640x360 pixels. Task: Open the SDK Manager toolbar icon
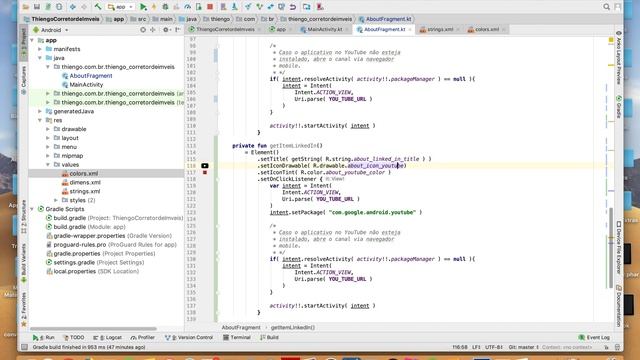[235, 7]
